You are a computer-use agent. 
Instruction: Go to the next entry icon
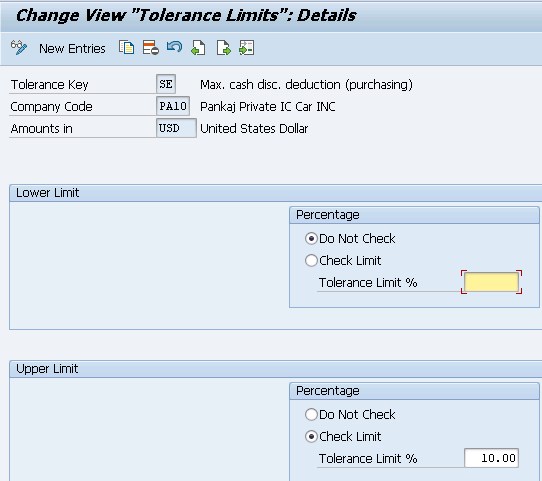point(223,48)
